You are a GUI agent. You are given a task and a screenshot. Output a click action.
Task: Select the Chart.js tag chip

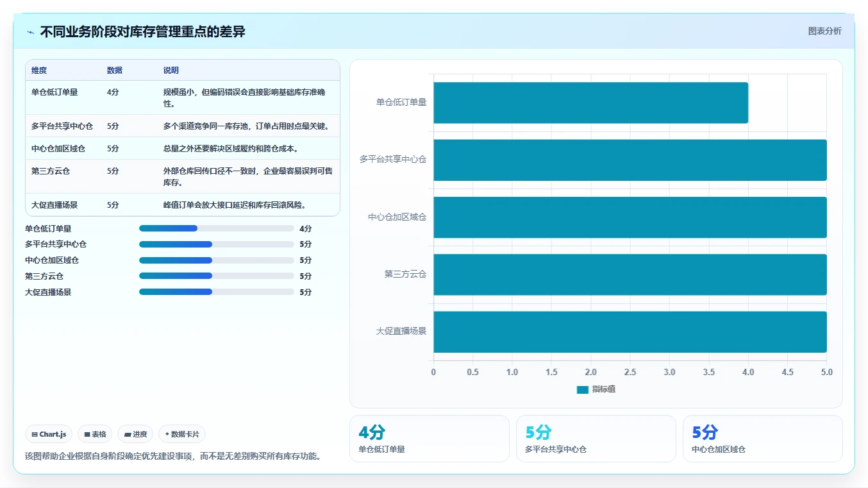click(49, 434)
